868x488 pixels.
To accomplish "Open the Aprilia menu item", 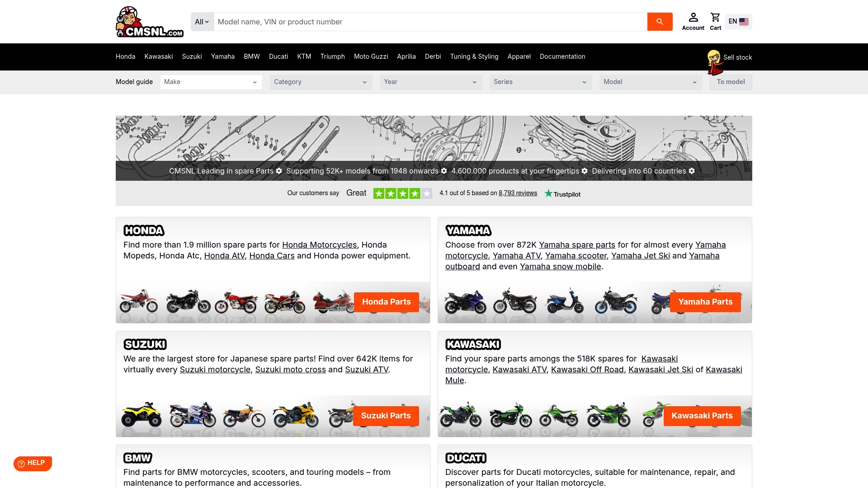I will pyautogui.click(x=406, y=56).
